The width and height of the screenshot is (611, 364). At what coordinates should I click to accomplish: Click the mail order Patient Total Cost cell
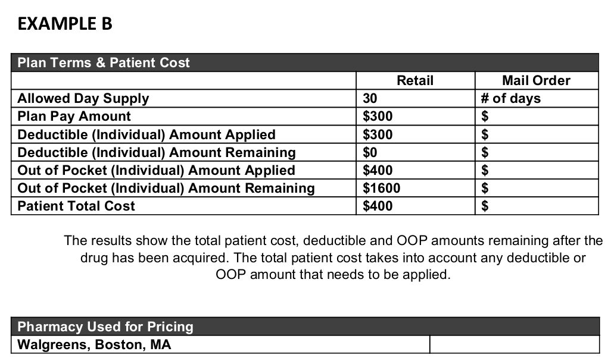point(537,206)
